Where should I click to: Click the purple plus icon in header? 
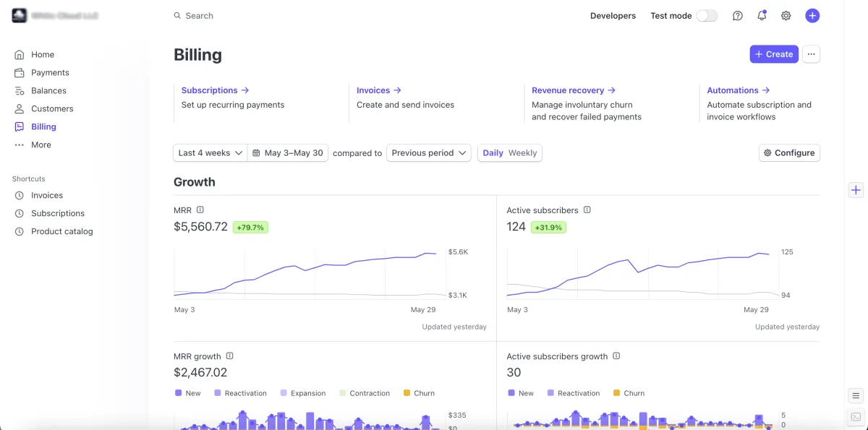(x=812, y=16)
